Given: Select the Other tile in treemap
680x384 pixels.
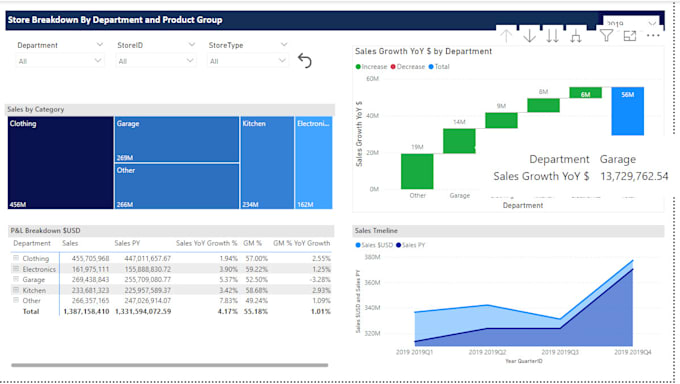Looking at the screenshot, I should (x=177, y=186).
